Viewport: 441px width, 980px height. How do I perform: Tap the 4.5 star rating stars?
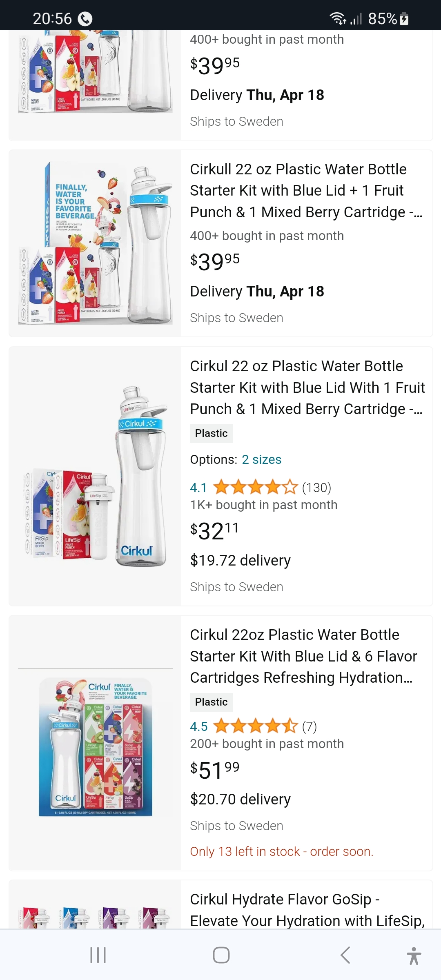tap(255, 726)
